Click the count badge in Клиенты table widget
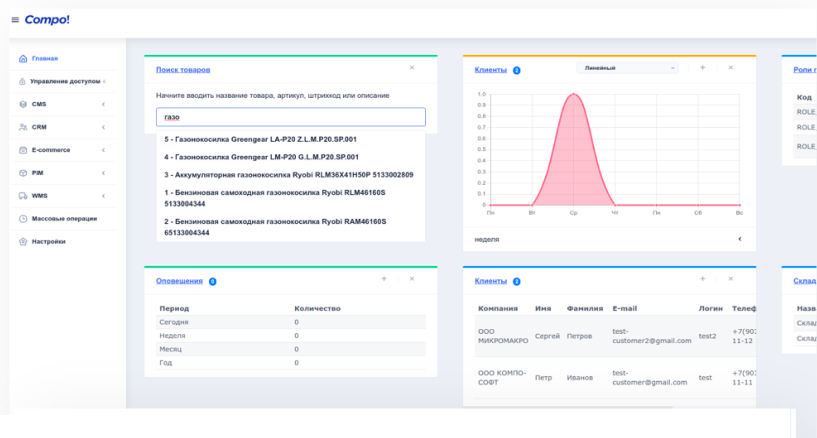Viewport: 817px width, 438px height. (516, 282)
